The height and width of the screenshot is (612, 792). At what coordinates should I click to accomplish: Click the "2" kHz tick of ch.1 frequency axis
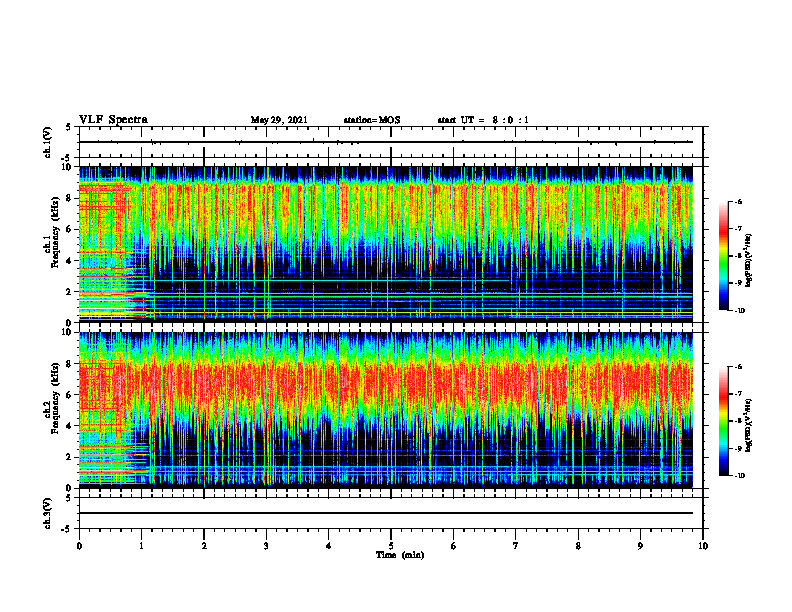coord(71,292)
